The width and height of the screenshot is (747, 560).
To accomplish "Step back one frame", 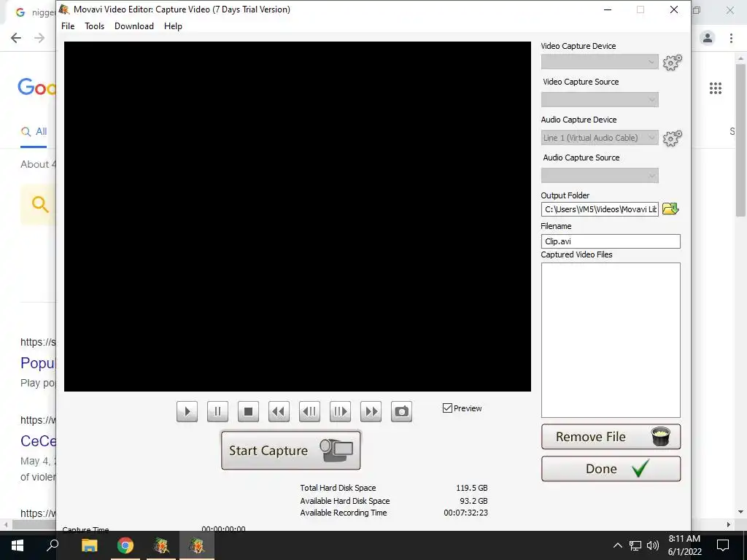I will (x=309, y=411).
